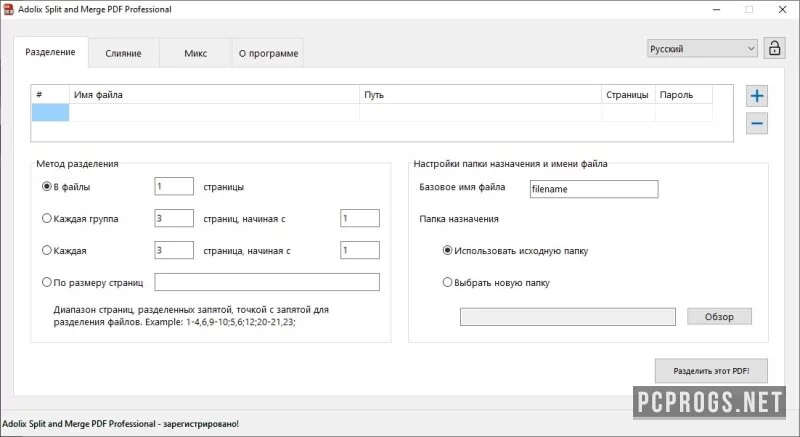Select the highlighted first row cell

[51, 113]
